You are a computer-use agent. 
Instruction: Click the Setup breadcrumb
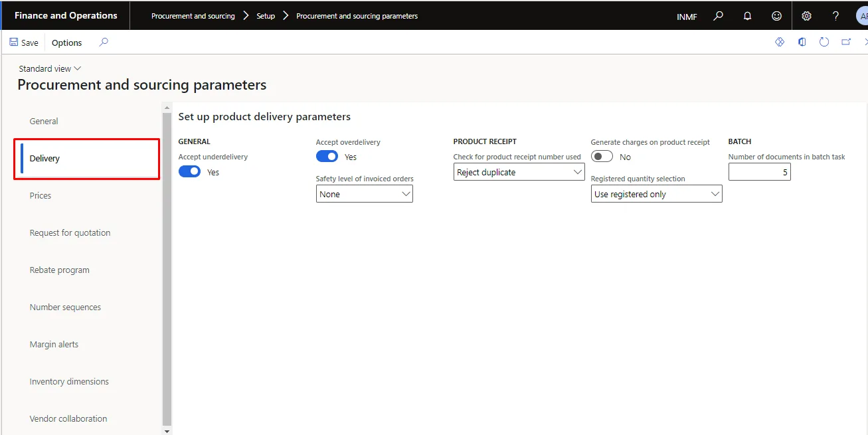pyautogui.click(x=266, y=16)
